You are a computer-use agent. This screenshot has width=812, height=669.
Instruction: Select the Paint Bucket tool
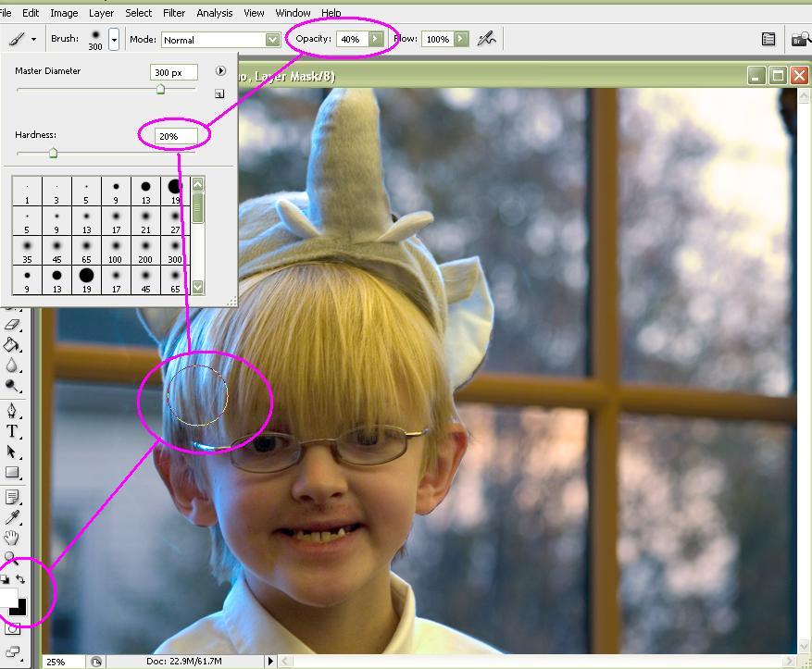(x=12, y=345)
